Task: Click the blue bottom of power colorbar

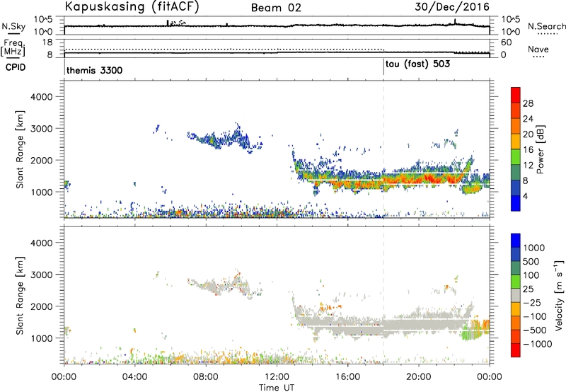Action: [x=516, y=204]
